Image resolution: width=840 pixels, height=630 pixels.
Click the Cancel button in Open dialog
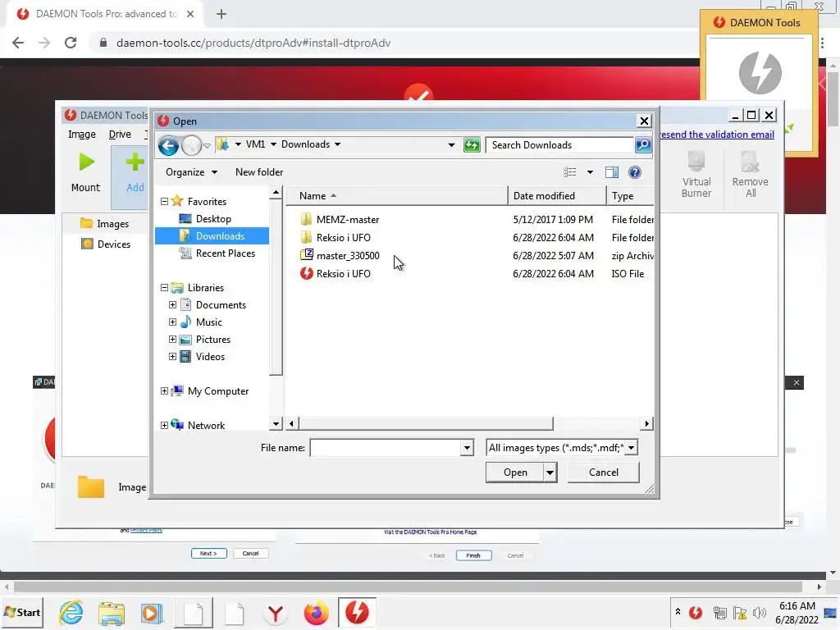point(604,472)
